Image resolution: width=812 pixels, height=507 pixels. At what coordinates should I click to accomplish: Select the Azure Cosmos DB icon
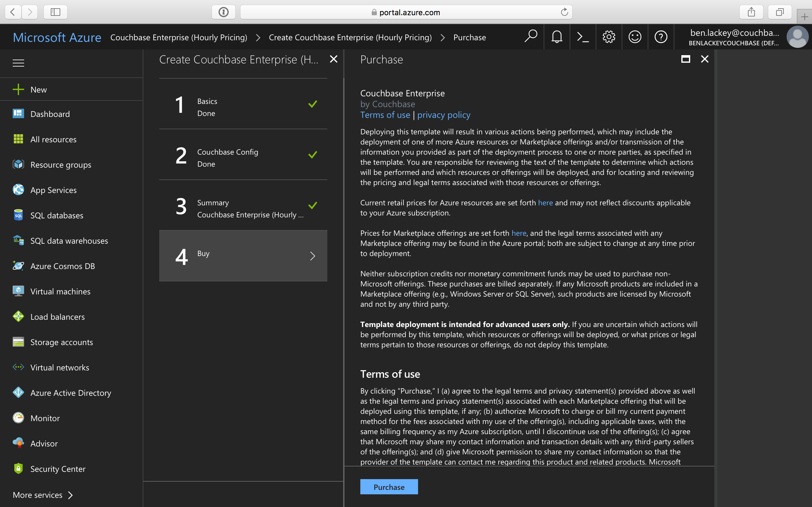18,266
